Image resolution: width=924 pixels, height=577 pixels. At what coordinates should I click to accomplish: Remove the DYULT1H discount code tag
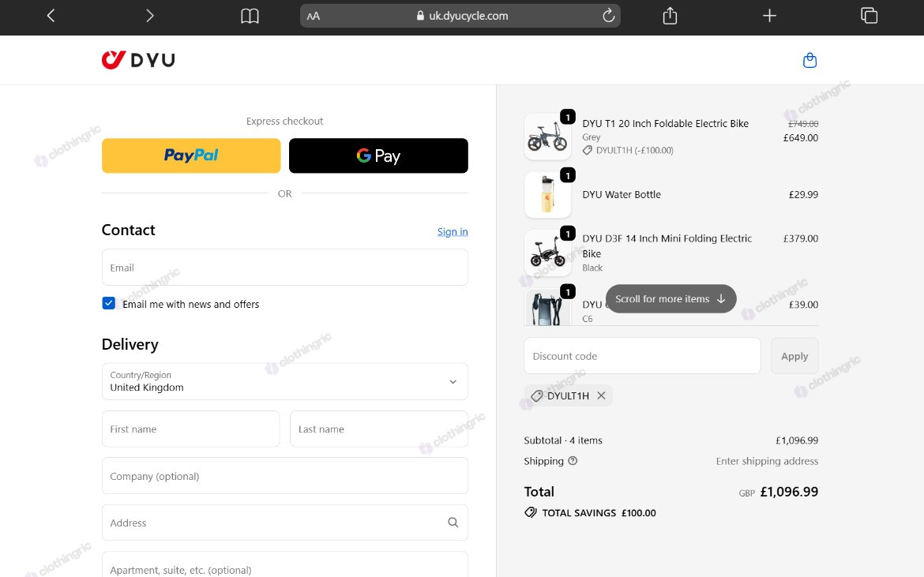click(x=601, y=395)
